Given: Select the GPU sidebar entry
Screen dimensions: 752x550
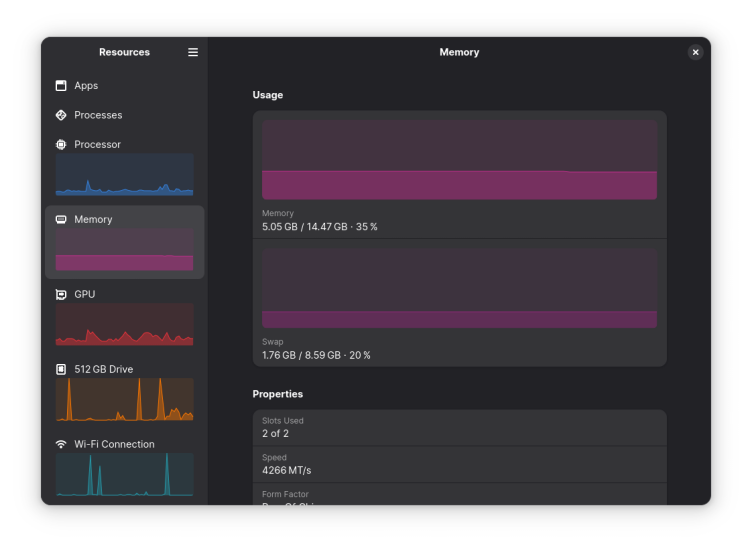Looking at the screenshot, I should click(x=84, y=294).
